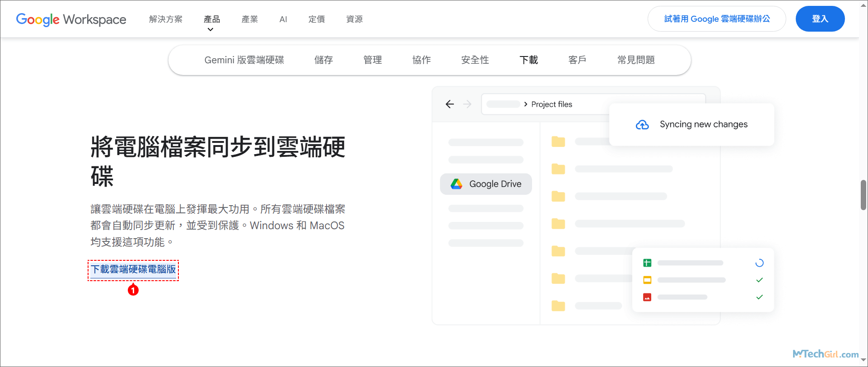868x367 pixels.
Task: Open the 資源 menu
Action: pos(355,19)
